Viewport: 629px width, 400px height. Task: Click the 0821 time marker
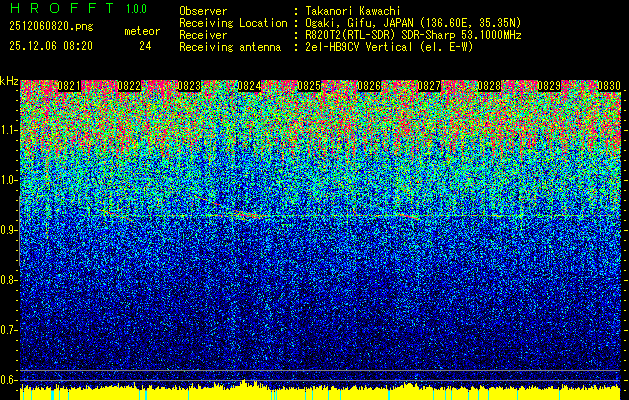click(69, 86)
